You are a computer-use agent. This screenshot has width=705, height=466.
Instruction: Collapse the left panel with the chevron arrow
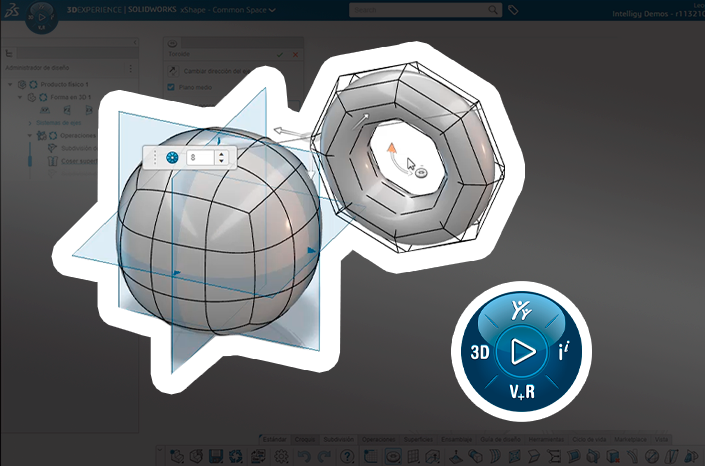click(x=135, y=42)
